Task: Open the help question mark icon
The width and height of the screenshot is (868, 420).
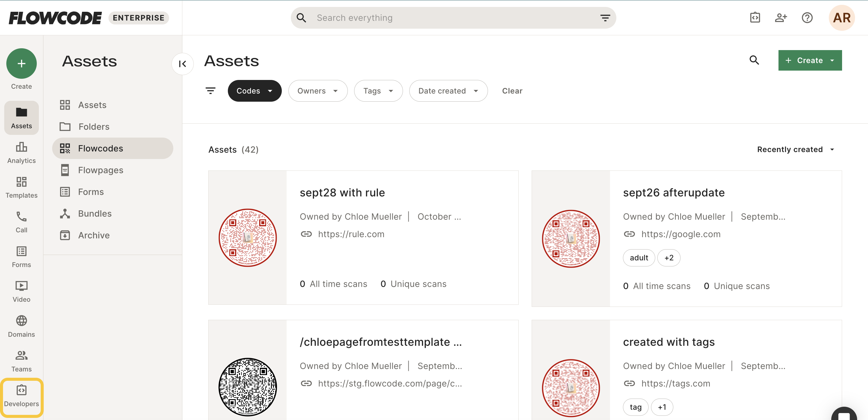Action: point(807,17)
